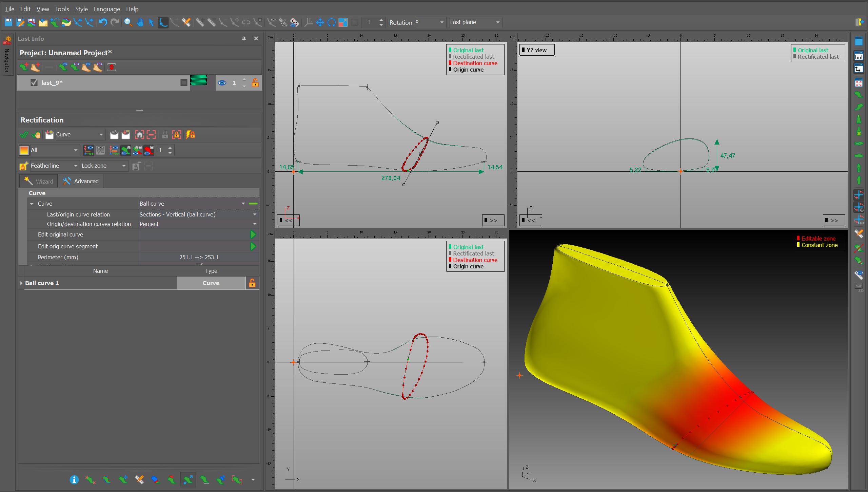Click the save floppy disk icon
The width and height of the screenshot is (868, 492).
point(8,22)
